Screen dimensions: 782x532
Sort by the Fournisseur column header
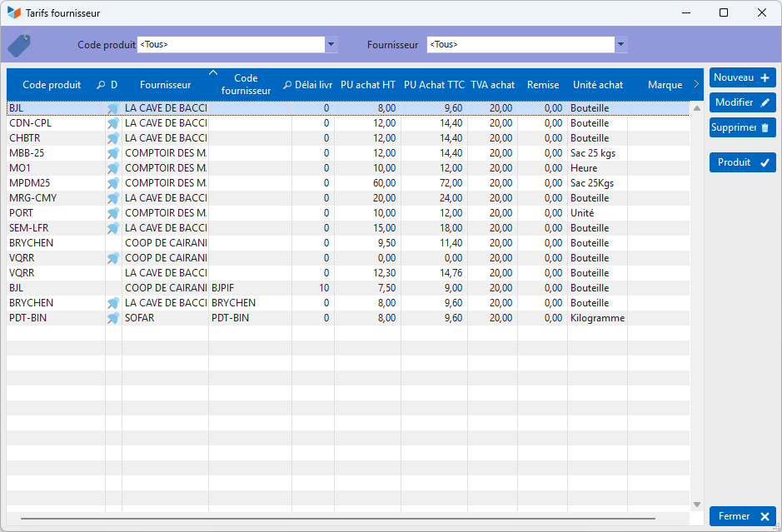165,85
